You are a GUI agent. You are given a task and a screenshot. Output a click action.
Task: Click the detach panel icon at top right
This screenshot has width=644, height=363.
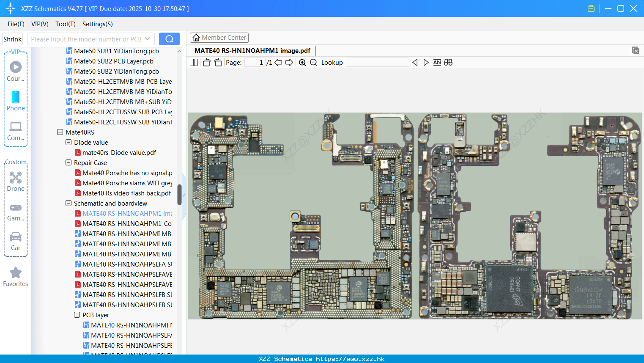pos(635,50)
